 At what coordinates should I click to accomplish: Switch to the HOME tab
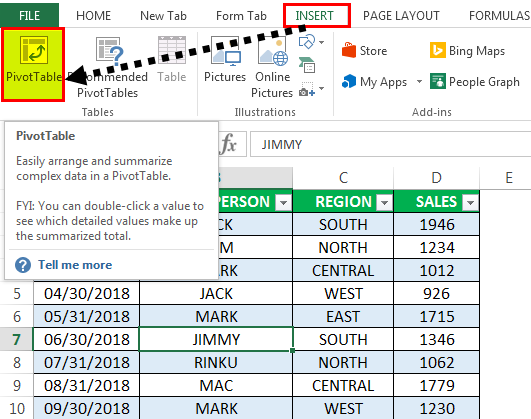[93, 16]
